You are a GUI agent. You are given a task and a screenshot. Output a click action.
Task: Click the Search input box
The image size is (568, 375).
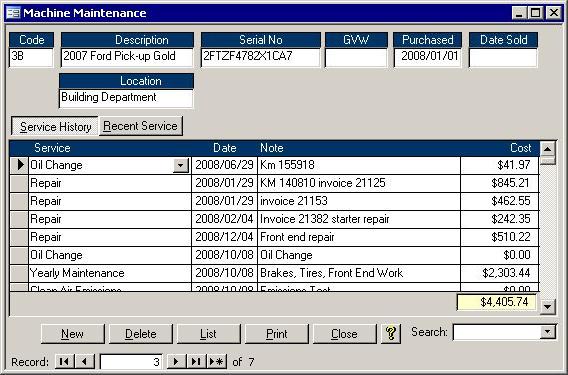tap(497, 332)
